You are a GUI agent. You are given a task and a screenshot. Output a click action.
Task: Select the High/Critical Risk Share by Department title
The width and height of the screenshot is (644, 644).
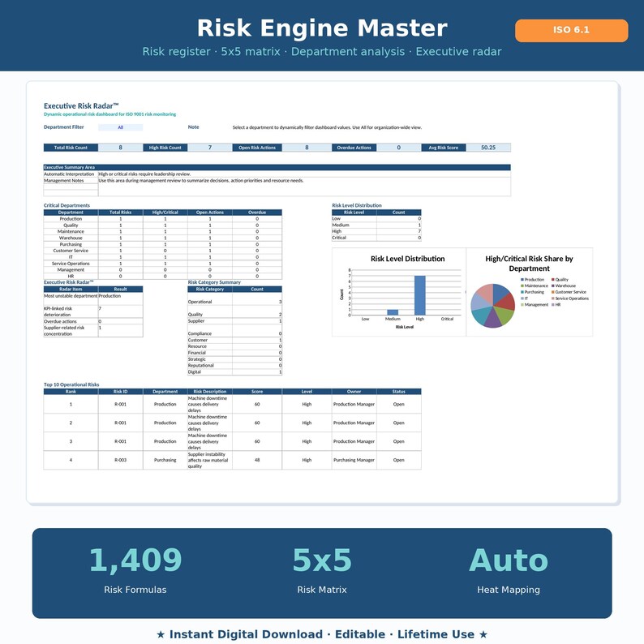529,264
